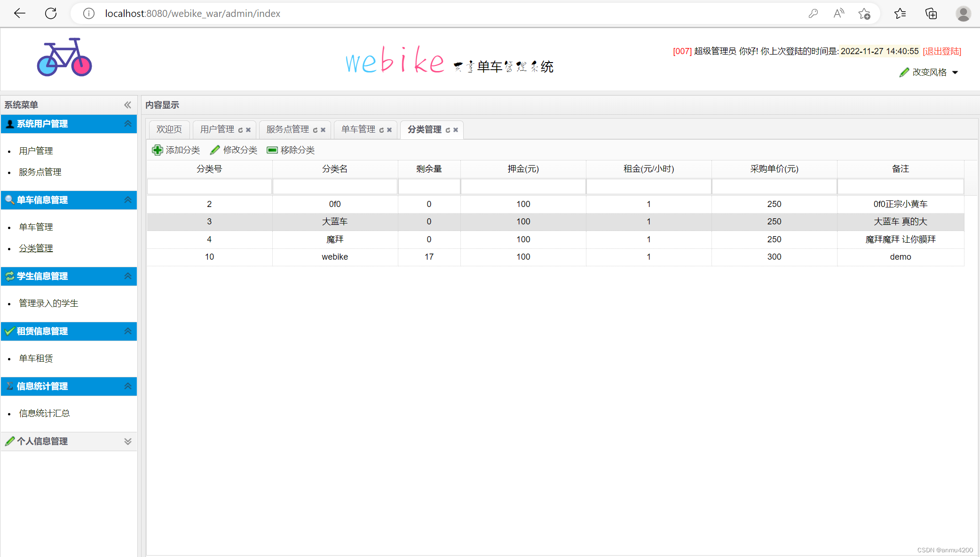Focus the browser address bar URL

(192, 14)
